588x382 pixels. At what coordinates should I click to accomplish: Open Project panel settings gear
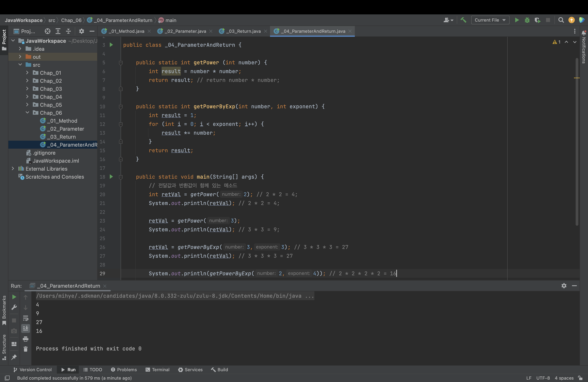coord(82,31)
